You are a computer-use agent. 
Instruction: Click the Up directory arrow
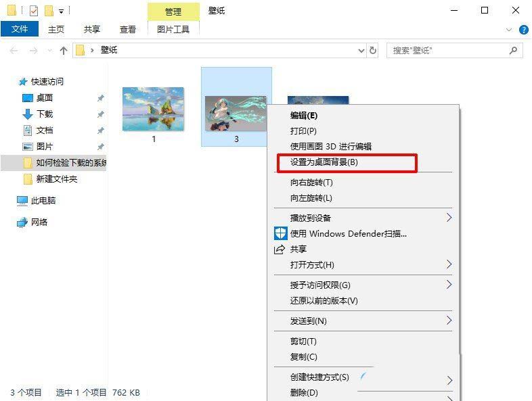coord(64,51)
